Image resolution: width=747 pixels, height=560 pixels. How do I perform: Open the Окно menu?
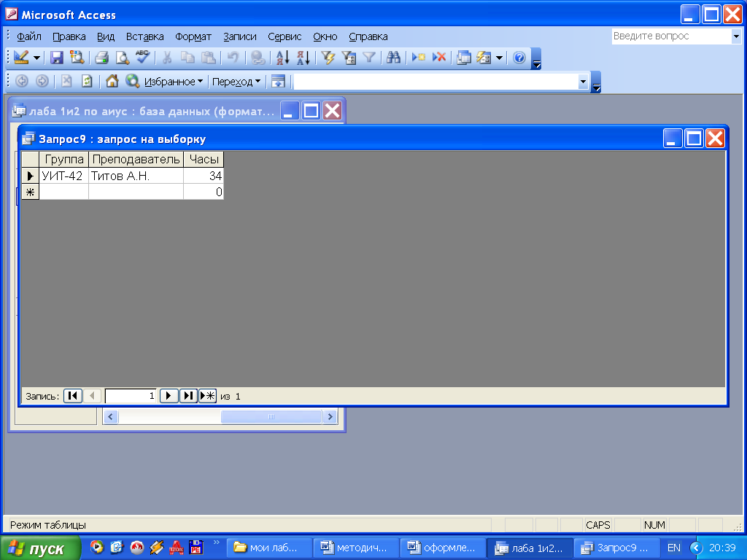click(325, 36)
